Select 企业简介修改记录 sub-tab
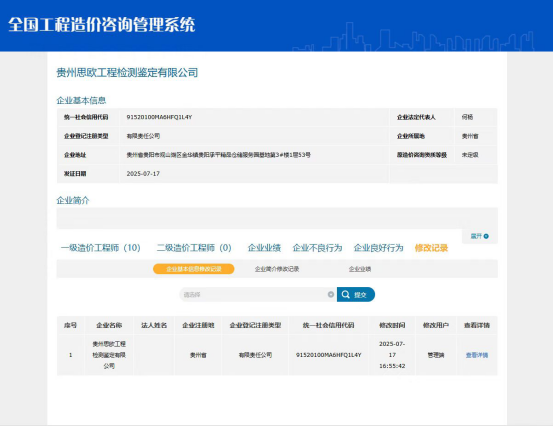The width and height of the screenshot is (554, 426). pyautogui.click(x=277, y=269)
